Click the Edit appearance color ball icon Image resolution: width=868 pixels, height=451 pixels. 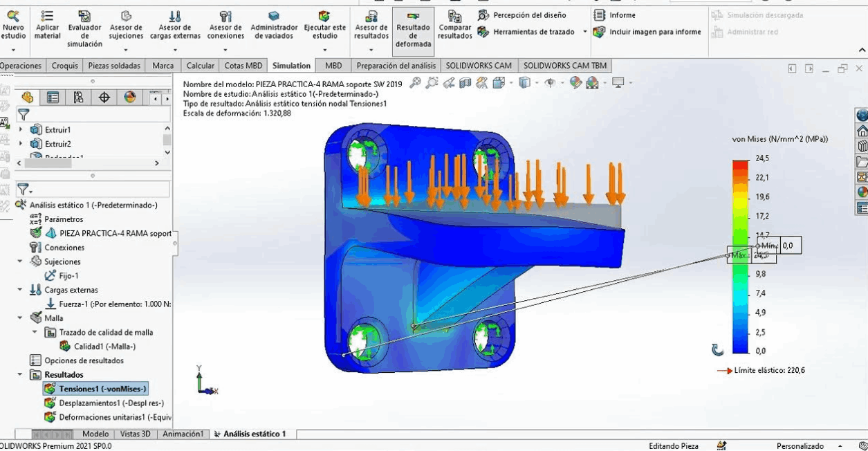[575, 83]
